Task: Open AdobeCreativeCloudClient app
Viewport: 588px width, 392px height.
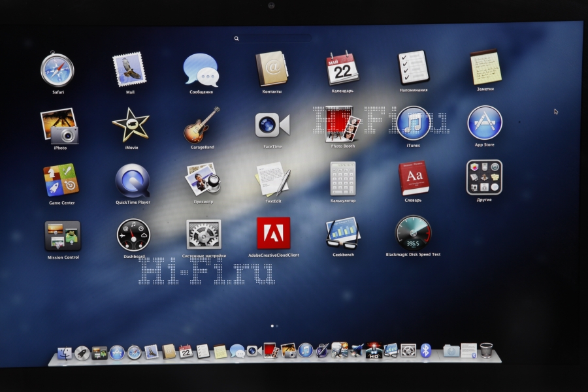Action: coord(273,233)
